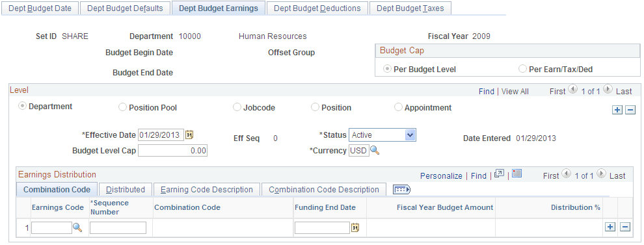Click Last link in Level header
Viewport: 644px width, 245px height.
tap(624, 92)
